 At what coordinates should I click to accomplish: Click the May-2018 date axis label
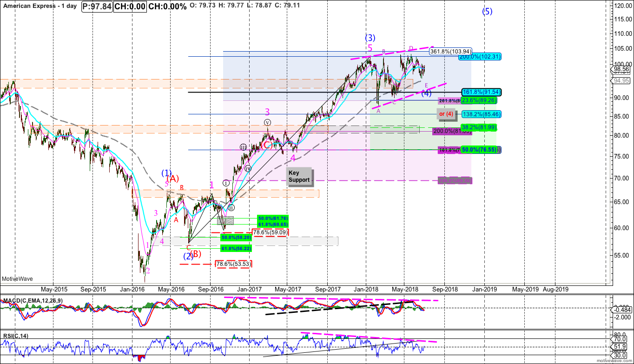coord(403,289)
